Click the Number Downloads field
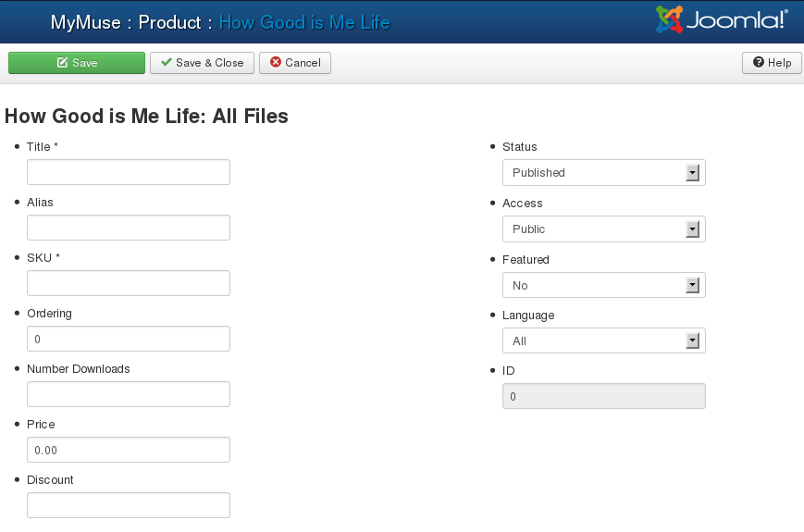The height and width of the screenshot is (532, 804). [x=129, y=395]
